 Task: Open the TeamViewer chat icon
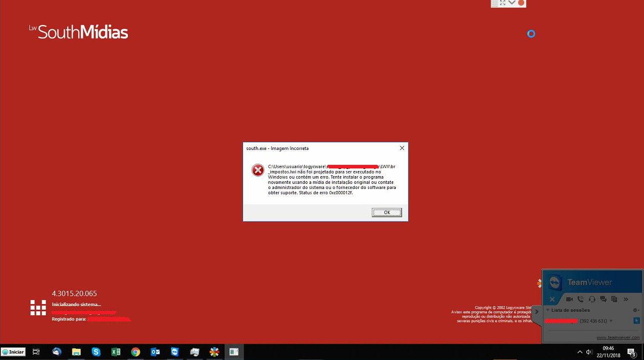coord(603,299)
